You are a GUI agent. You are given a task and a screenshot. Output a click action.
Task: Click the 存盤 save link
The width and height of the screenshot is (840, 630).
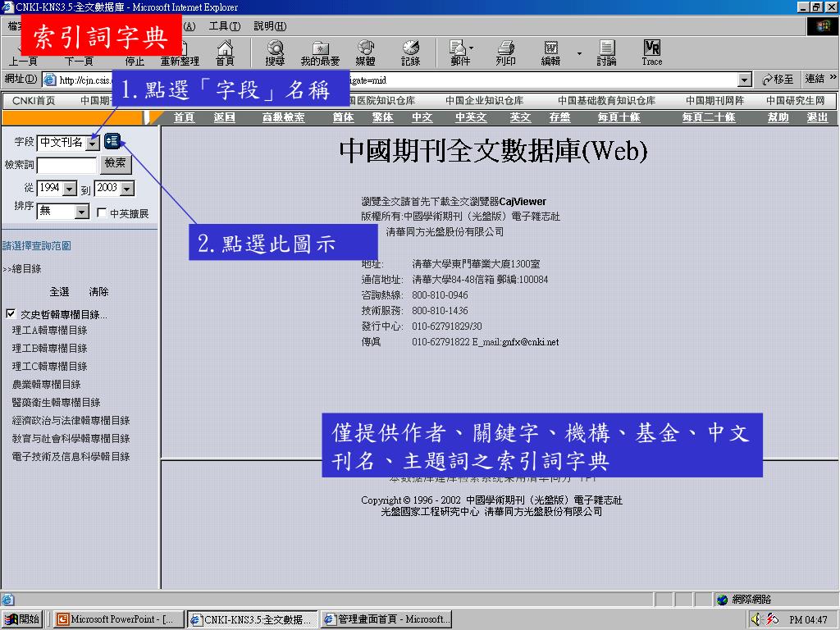pos(559,117)
